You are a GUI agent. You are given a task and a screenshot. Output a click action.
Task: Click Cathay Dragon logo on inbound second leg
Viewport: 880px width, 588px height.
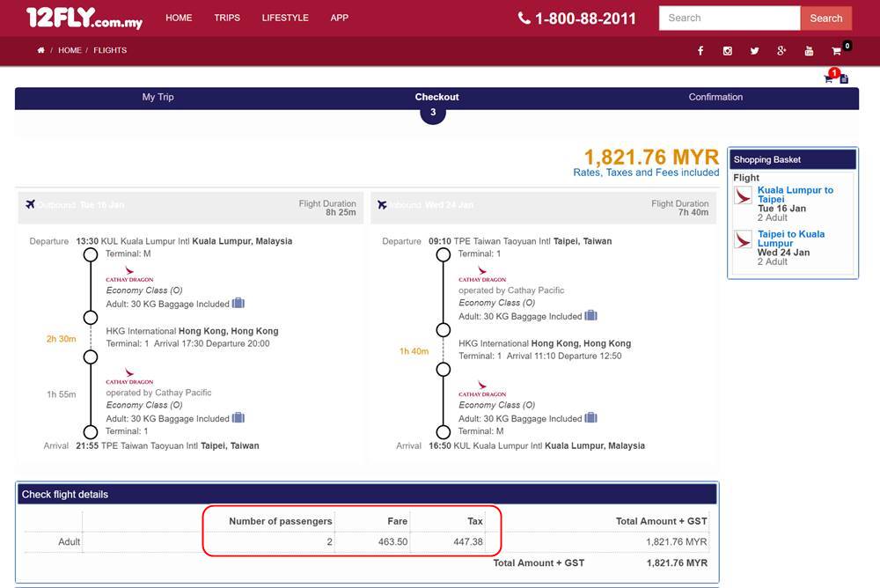[x=482, y=389]
